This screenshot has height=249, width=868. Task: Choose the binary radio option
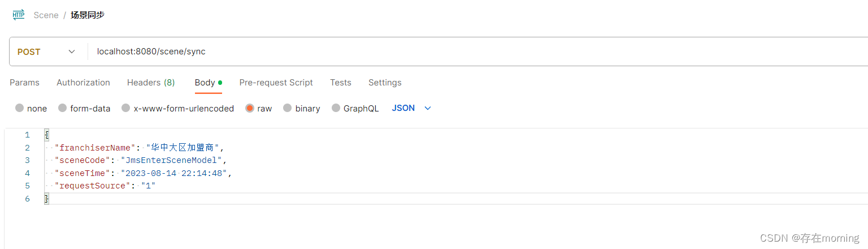(288, 108)
